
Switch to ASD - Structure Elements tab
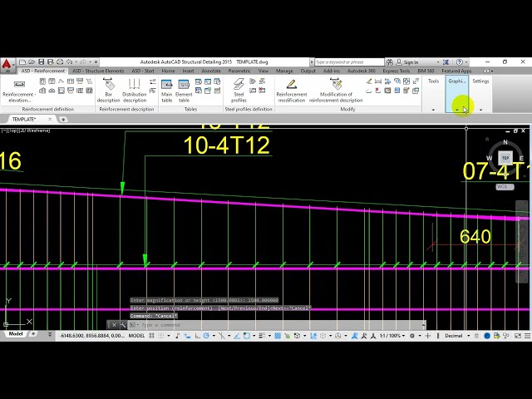click(x=98, y=71)
